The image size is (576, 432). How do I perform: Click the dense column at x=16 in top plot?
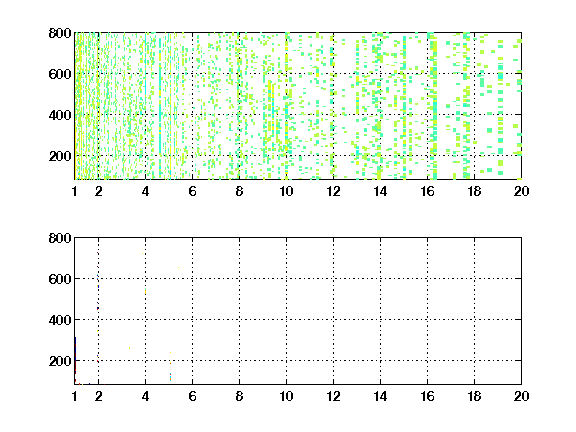click(x=434, y=107)
